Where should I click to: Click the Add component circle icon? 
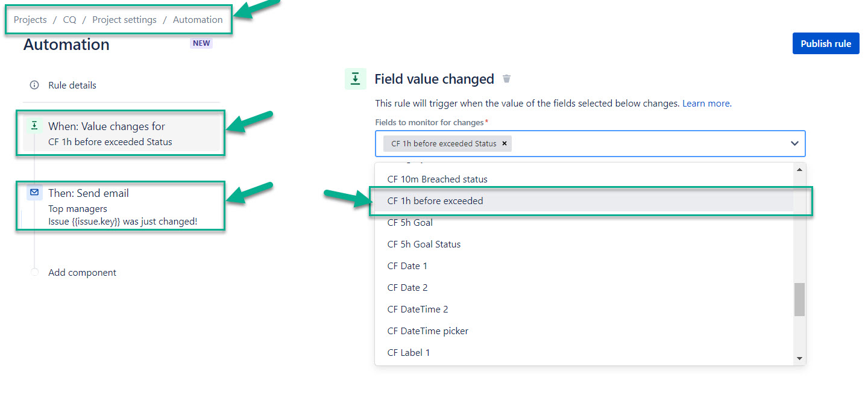point(34,272)
